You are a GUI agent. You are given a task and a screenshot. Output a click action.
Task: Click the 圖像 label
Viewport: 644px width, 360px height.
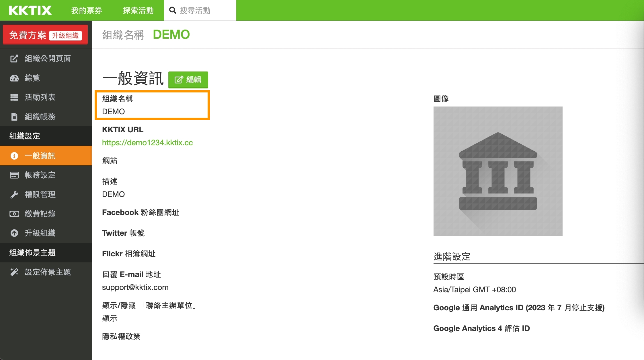pyautogui.click(x=441, y=99)
